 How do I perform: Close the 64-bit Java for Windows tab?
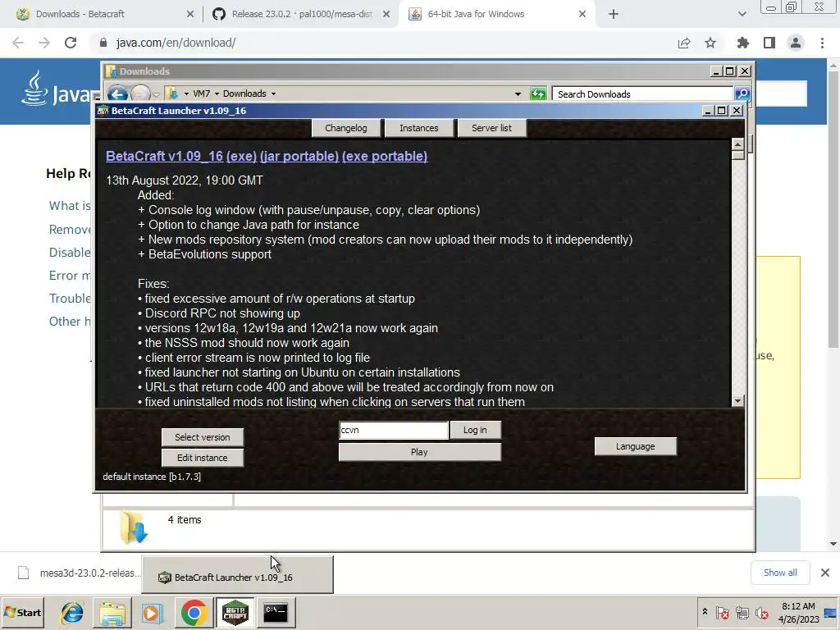pyautogui.click(x=582, y=15)
